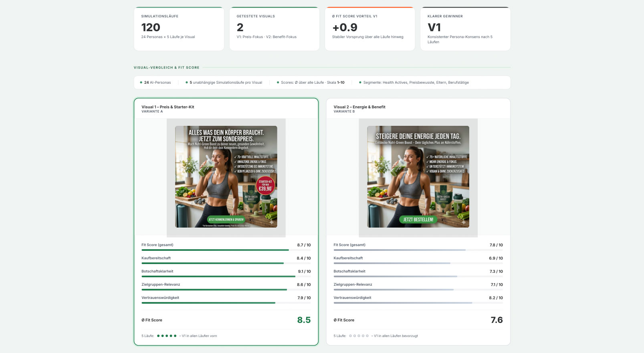Image resolution: width=644 pixels, height=353 pixels.
Task: Select the "SIMULATIONSLÄUFE" card label
Action: pyautogui.click(x=160, y=16)
